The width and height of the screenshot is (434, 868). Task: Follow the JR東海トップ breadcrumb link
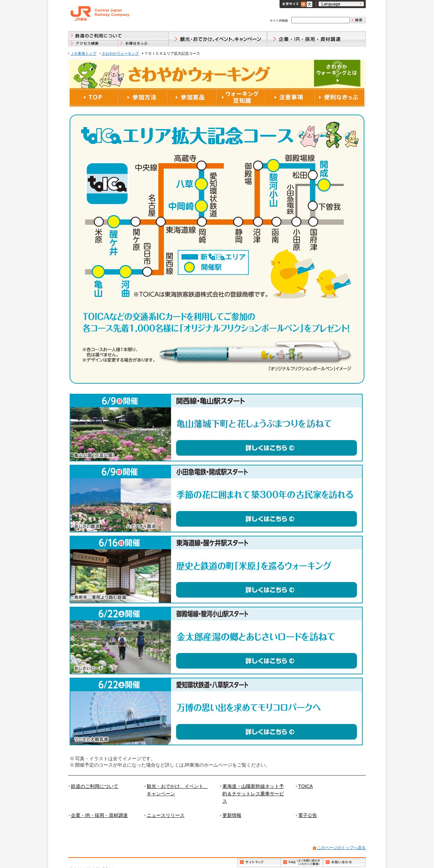(83, 53)
